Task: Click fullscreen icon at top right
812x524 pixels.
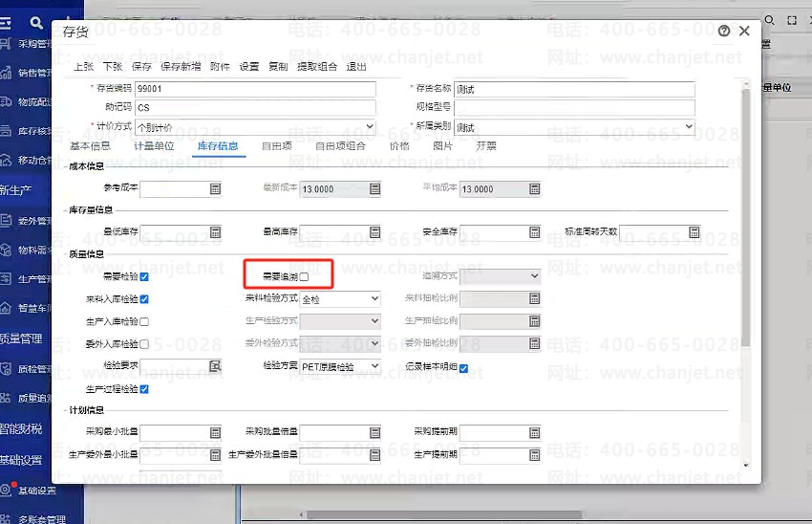Action: tap(792, 20)
